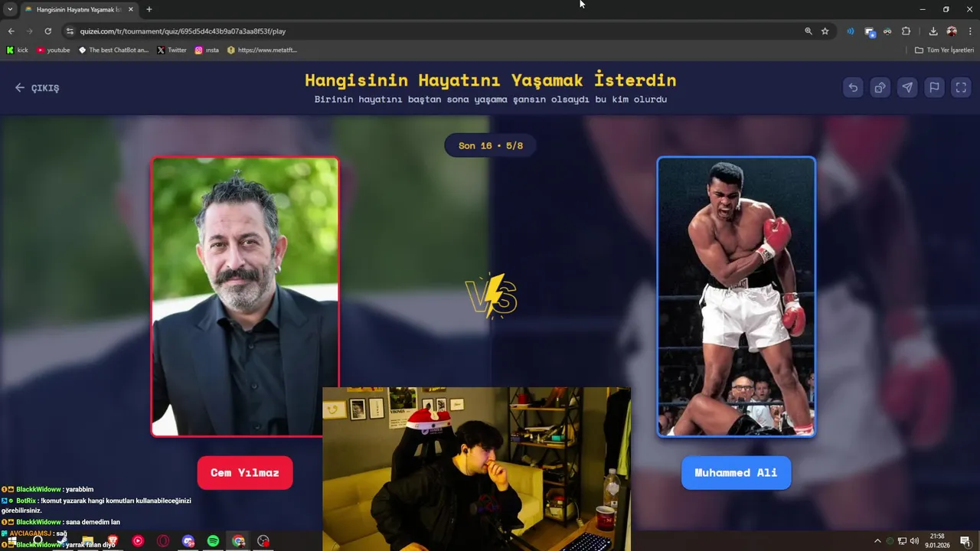Viewport: 980px width, 551px height.
Task: Open Discord from the taskbar
Action: pyautogui.click(x=188, y=541)
